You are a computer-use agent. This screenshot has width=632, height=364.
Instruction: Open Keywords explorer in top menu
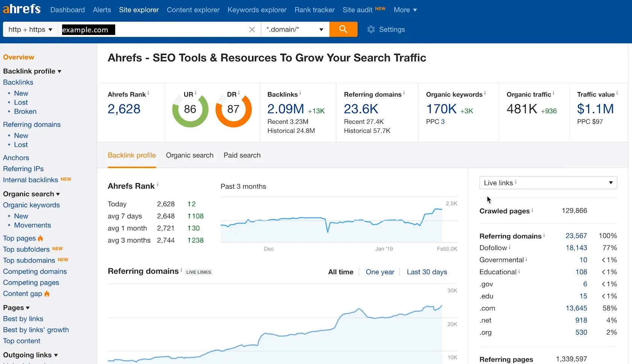point(257,10)
